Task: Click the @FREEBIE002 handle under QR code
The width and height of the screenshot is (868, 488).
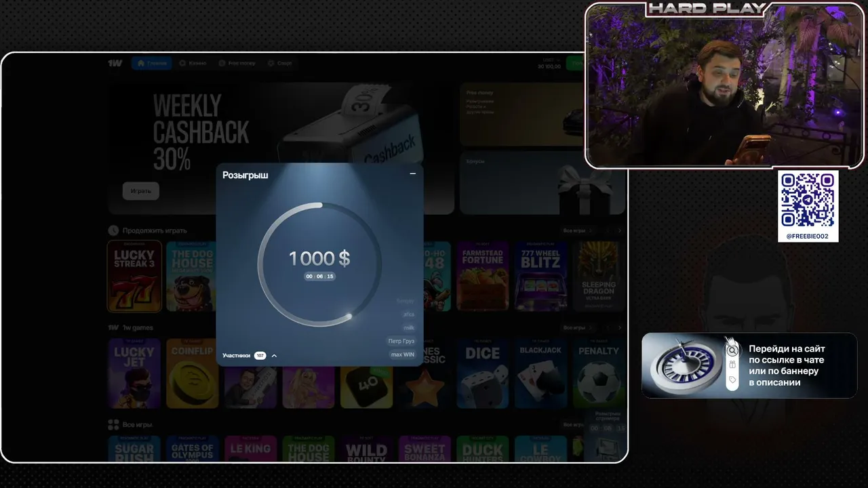Action: (808, 236)
